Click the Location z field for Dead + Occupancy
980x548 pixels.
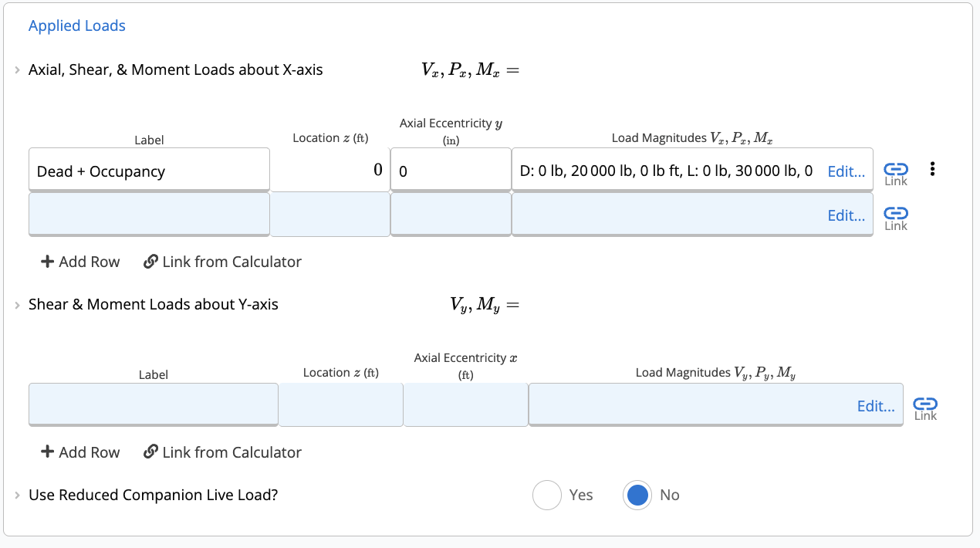[x=329, y=168]
